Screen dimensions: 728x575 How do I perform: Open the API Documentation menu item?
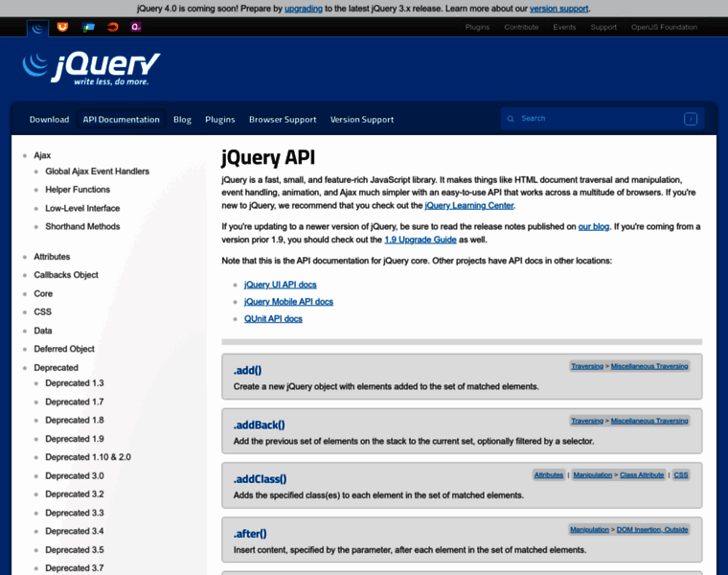pos(122,120)
